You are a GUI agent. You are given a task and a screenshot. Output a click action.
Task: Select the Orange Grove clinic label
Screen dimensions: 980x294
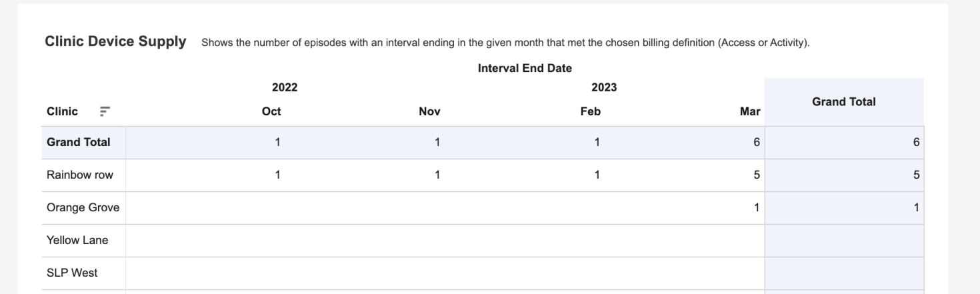tap(83, 207)
